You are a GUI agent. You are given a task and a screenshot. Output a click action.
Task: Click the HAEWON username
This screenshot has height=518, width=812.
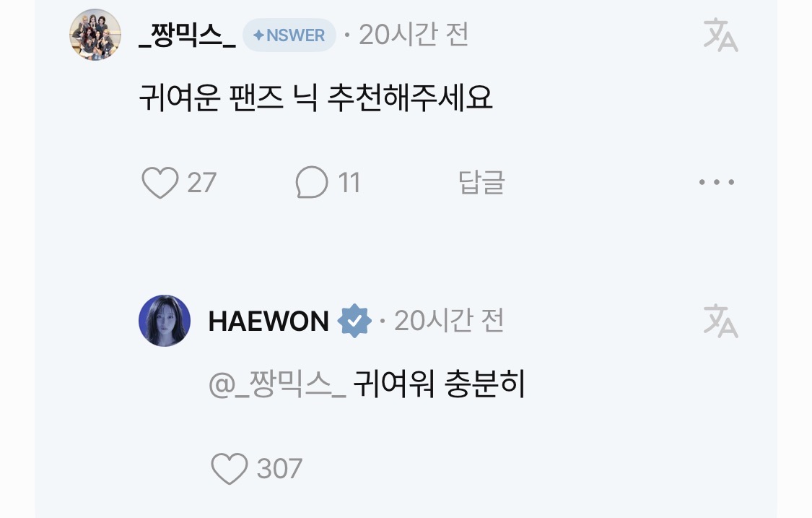click(x=269, y=321)
